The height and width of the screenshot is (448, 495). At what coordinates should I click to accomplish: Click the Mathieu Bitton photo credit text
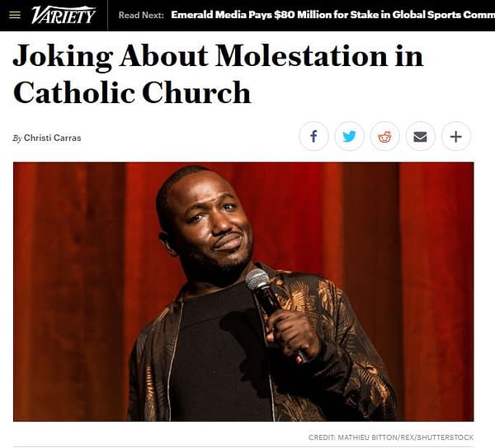coord(391,437)
